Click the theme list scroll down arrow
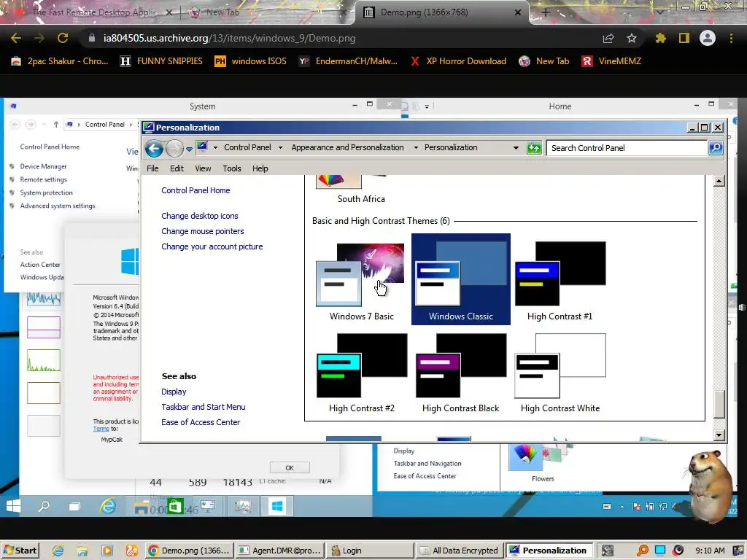 [x=719, y=435]
